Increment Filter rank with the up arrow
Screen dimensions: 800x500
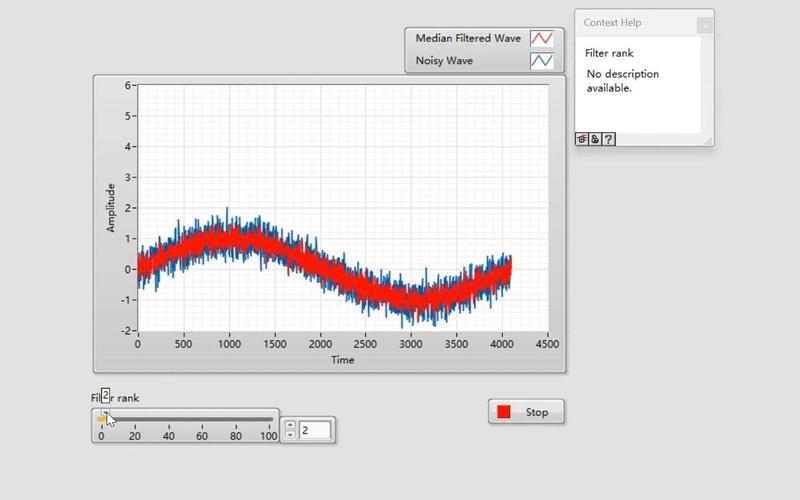[x=290, y=425]
